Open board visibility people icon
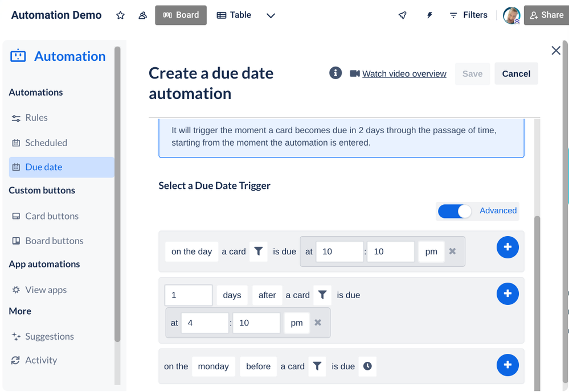 142,15
